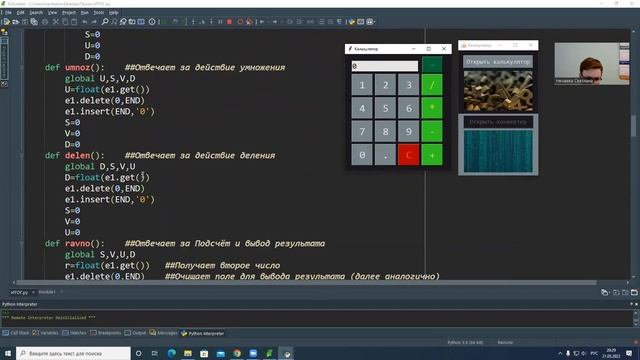Viewport: 640px width, 360px height.
Task: Click the New file toolbar icon
Action: 7,22
